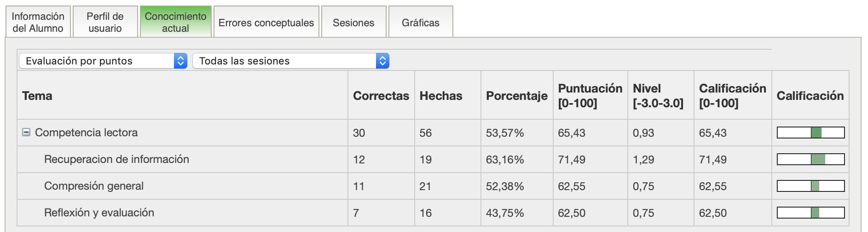The image size is (868, 232).
Task: Click the Reflexión y evaluación grade bar
Action: coord(810,213)
